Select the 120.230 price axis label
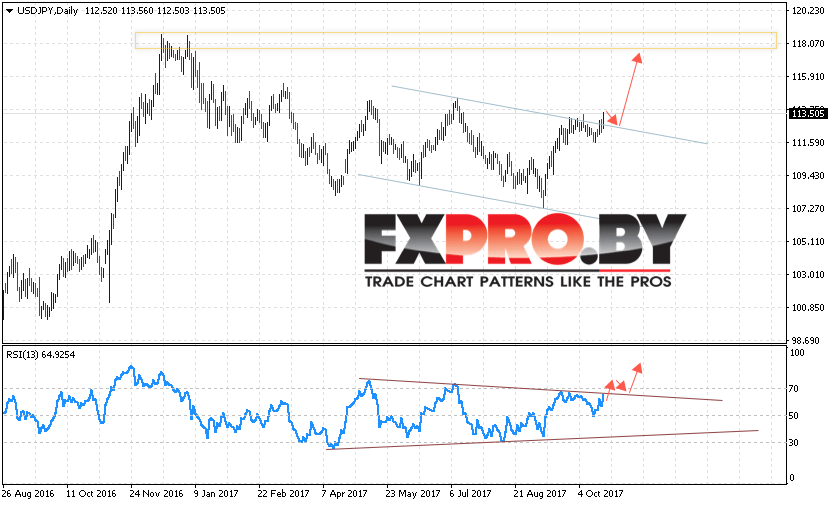The image size is (829, 505). coord(808,10)
